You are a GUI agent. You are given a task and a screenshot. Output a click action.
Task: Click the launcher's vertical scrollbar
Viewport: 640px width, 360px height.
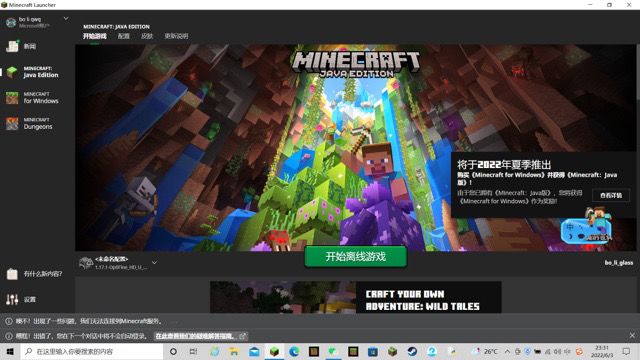[638, 71]
